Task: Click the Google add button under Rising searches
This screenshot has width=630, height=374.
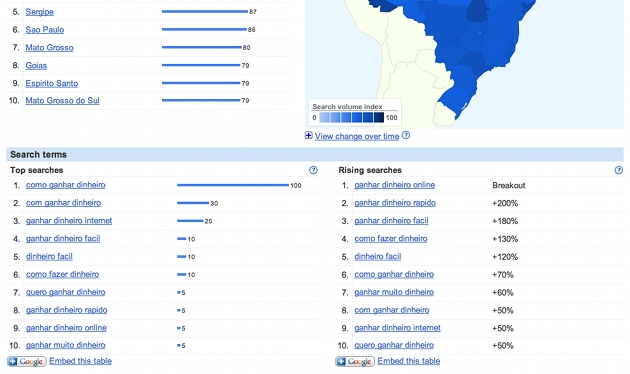Action: (355, 362)
